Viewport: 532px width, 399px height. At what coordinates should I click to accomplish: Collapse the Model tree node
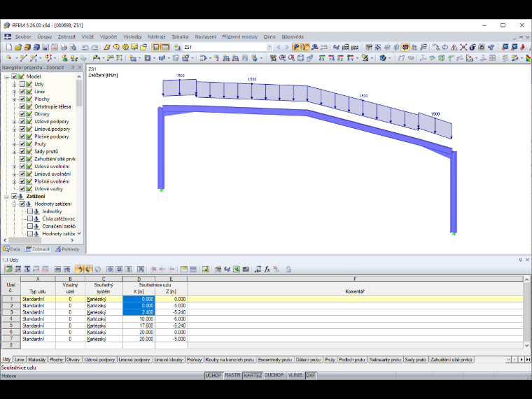tap(6, 77)
